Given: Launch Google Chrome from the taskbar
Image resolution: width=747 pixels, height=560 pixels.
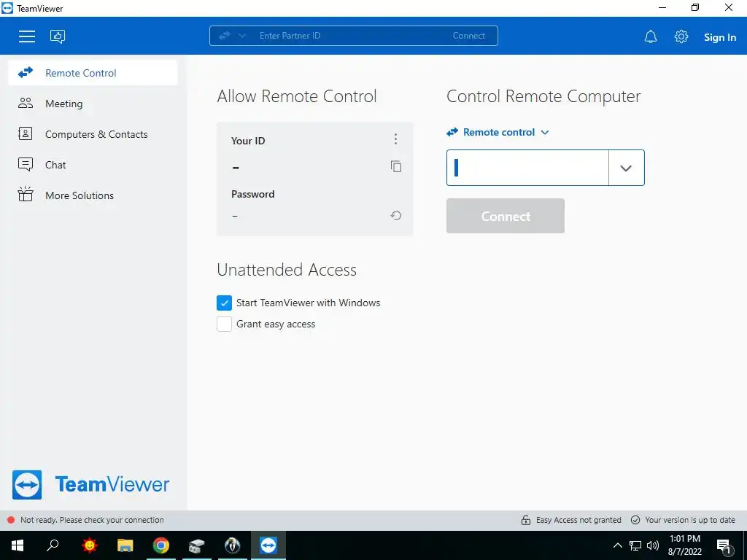Looking at the screenshot, I should click(x=161, y=545).
